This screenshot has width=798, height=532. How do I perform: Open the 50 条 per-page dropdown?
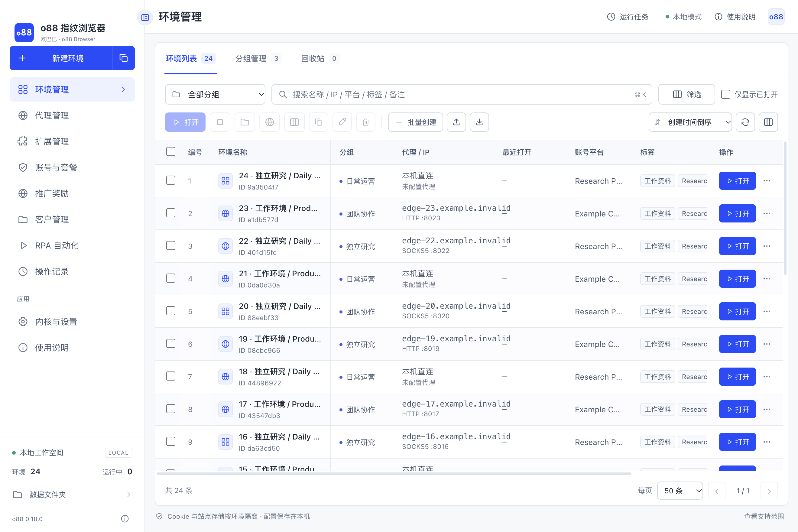tap(680, 491)
